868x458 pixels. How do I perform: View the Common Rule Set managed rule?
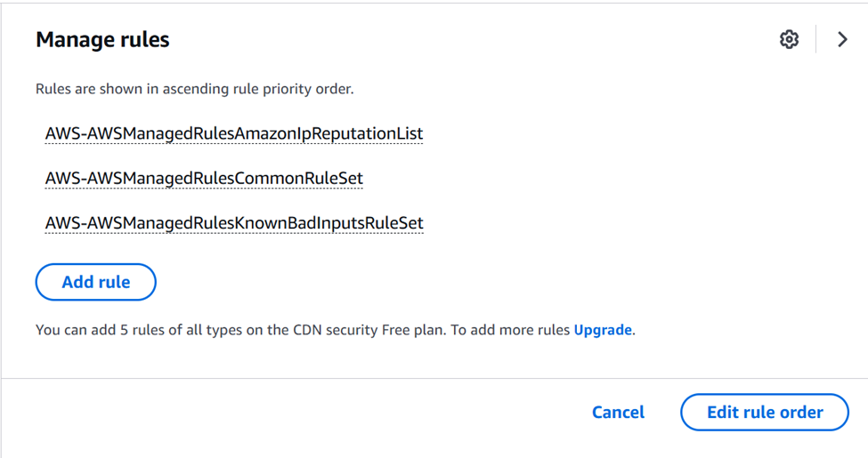pos(204,178)
